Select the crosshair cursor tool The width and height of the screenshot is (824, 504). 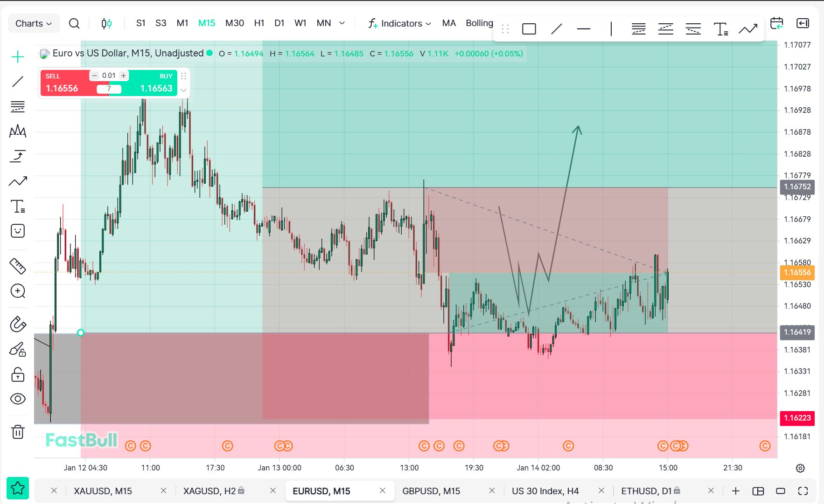pyautogui.click(x=18, y=57)
